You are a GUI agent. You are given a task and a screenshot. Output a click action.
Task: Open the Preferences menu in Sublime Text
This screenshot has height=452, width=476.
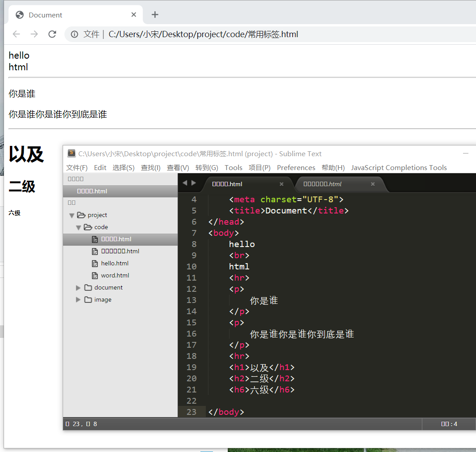pyautogui.click(x=296, y=167)
